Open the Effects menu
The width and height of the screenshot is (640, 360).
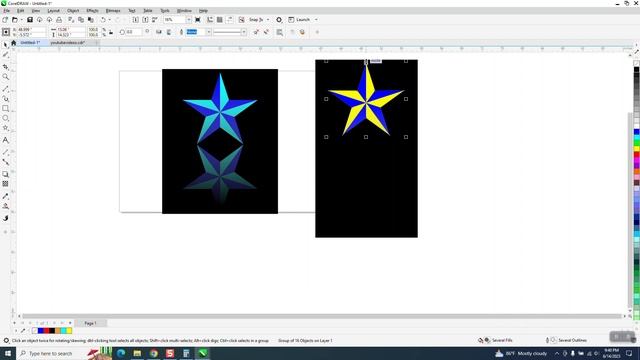tap(92, 11)
